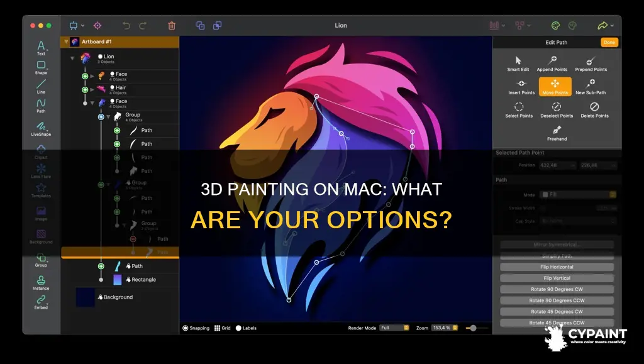
Task: Click the first overlapping-squares icon in toolbar
Action: [201, 25]
